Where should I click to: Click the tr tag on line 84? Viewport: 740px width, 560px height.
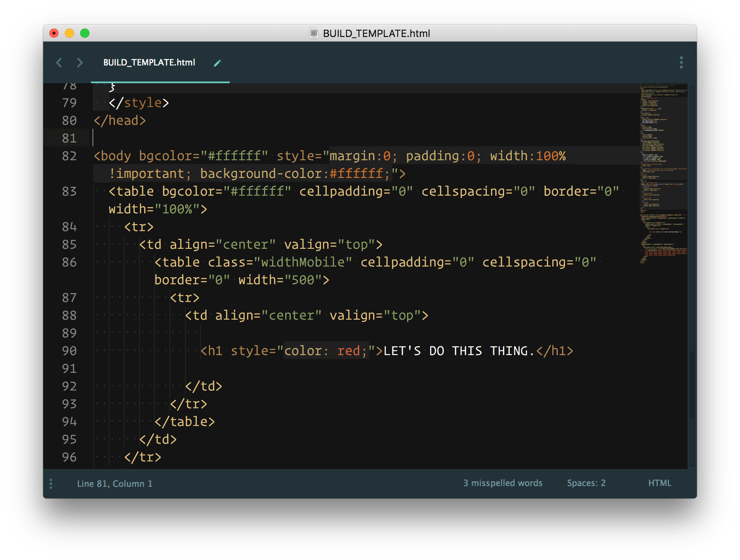coord(139,227)
